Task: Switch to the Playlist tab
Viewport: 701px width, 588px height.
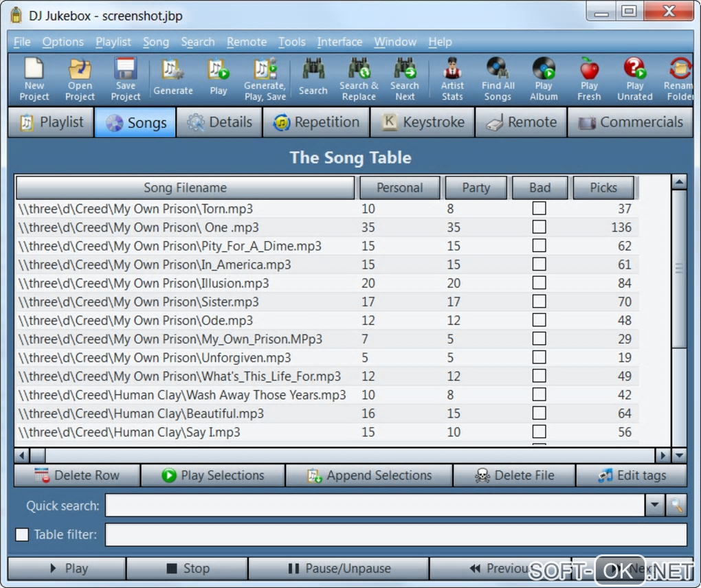Action: pos(51,122)
